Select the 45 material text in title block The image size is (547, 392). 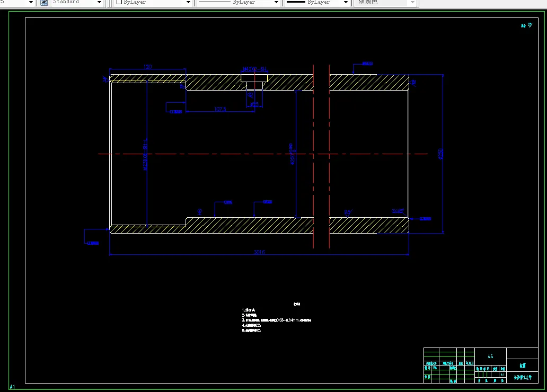(x=490, y=357)
